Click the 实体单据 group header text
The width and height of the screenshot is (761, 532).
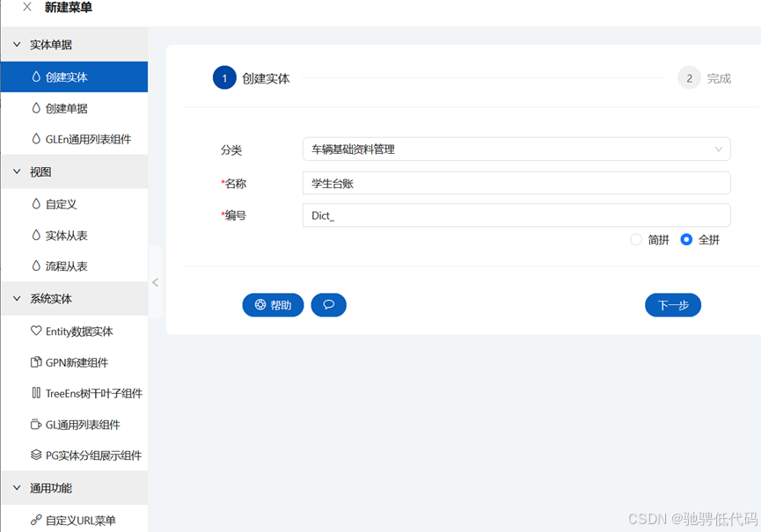(50, 44)
